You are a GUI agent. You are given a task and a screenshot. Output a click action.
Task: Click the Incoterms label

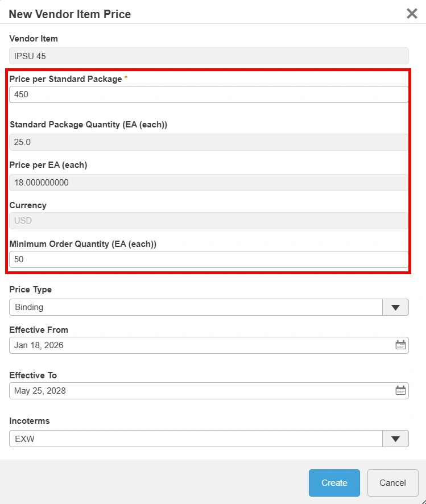(x=30, y=421)
